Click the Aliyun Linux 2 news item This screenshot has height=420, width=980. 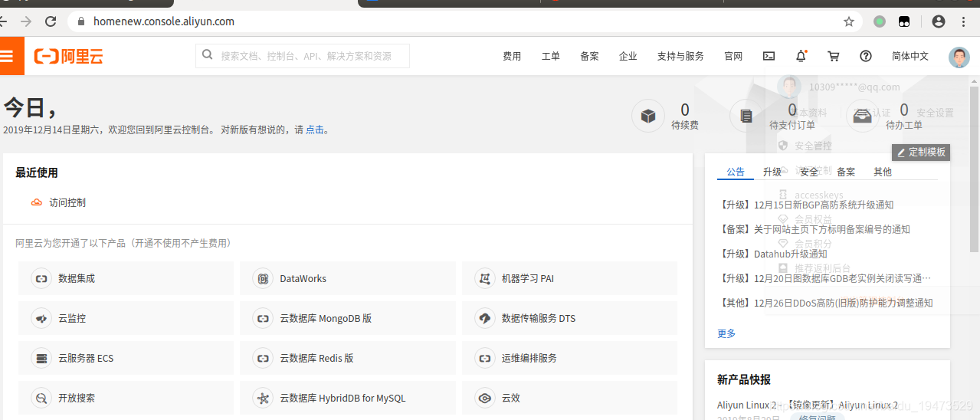point(808,405)
